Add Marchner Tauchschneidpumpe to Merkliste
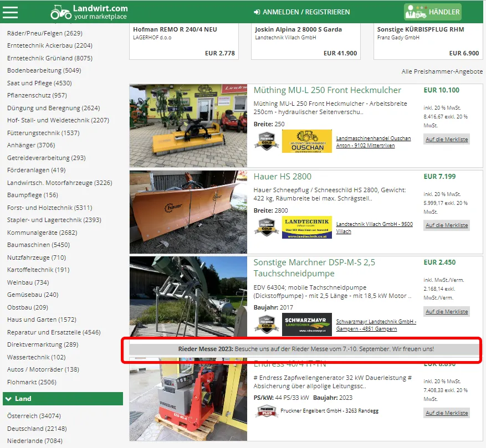 pos(447,312)
